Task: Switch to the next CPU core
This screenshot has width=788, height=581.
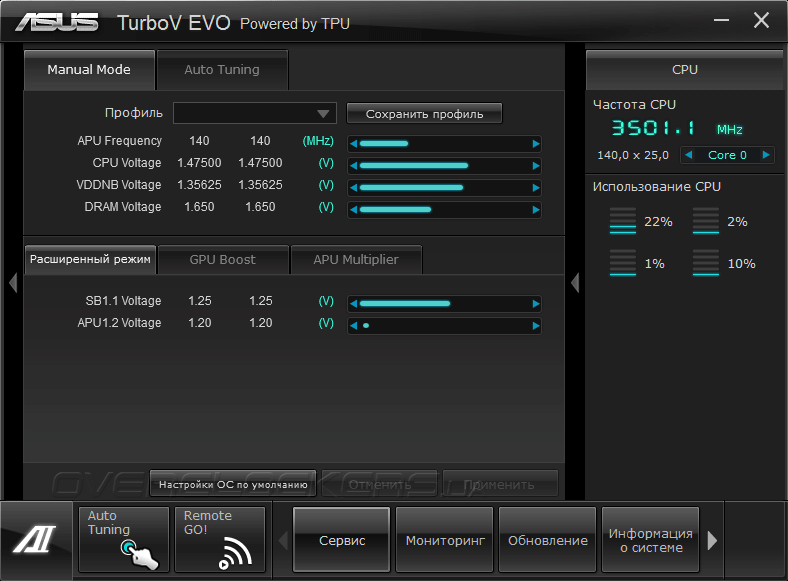Action: click(766, 155)
